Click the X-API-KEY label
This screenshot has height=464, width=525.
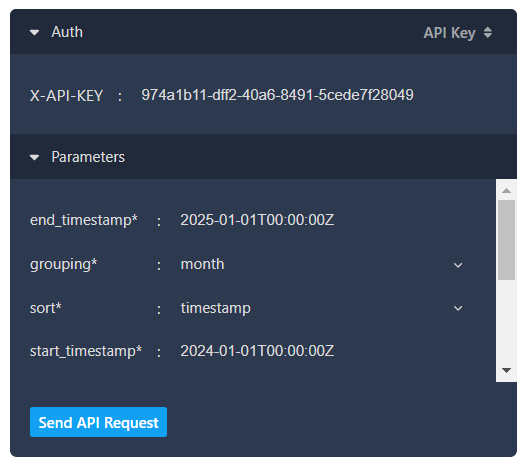tap(66, 96)
